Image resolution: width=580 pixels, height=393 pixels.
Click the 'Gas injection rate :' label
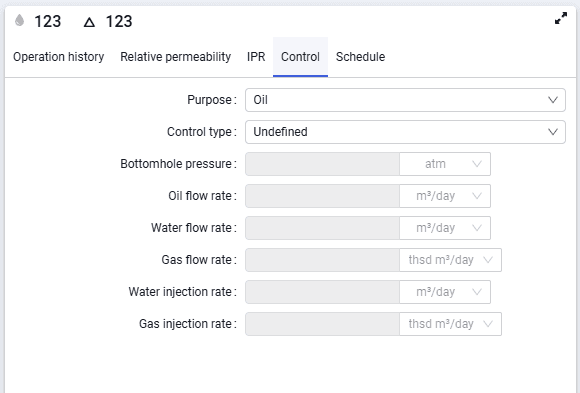click(x=188, y=324)
